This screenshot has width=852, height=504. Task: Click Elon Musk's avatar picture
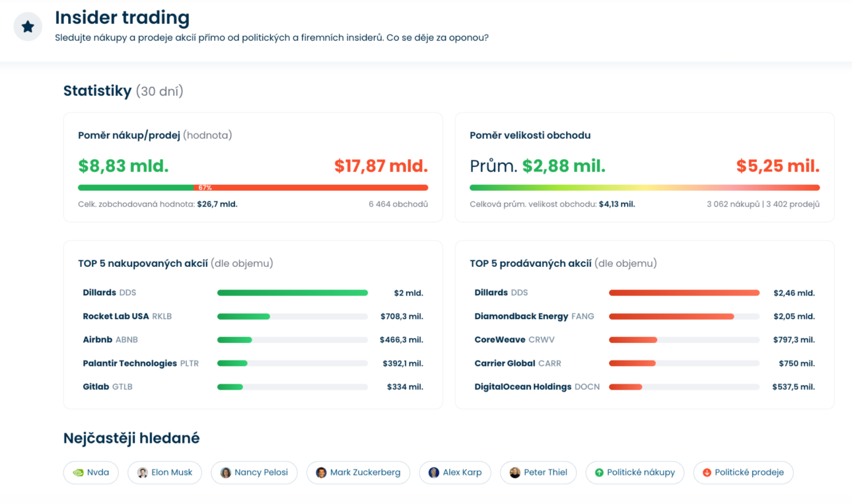coord(143,472)
